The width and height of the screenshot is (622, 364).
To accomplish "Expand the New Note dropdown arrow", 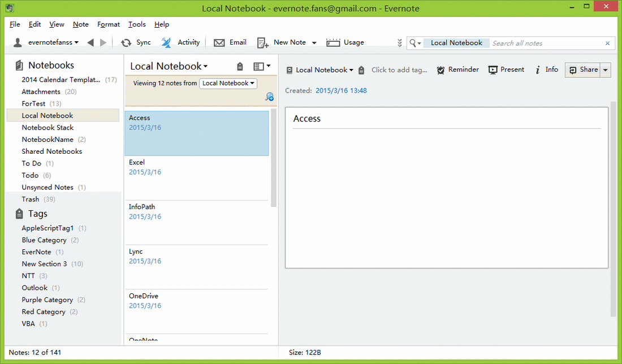I will click(314, 43).
